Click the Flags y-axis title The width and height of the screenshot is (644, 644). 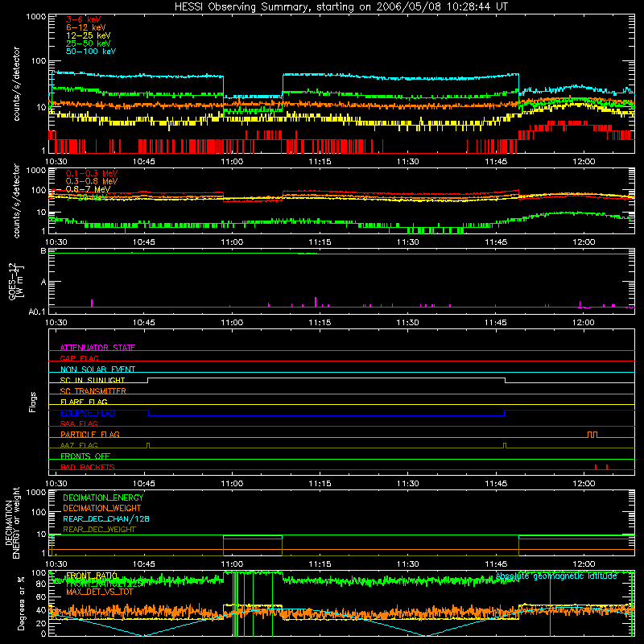tap(32, 402)
